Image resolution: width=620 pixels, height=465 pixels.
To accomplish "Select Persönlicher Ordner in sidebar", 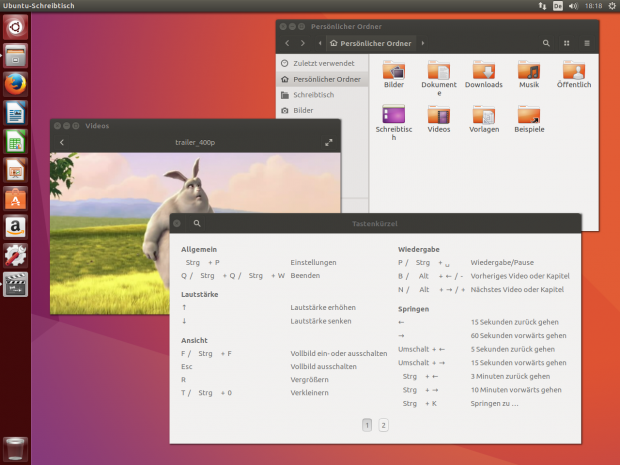I will point(322,79).
